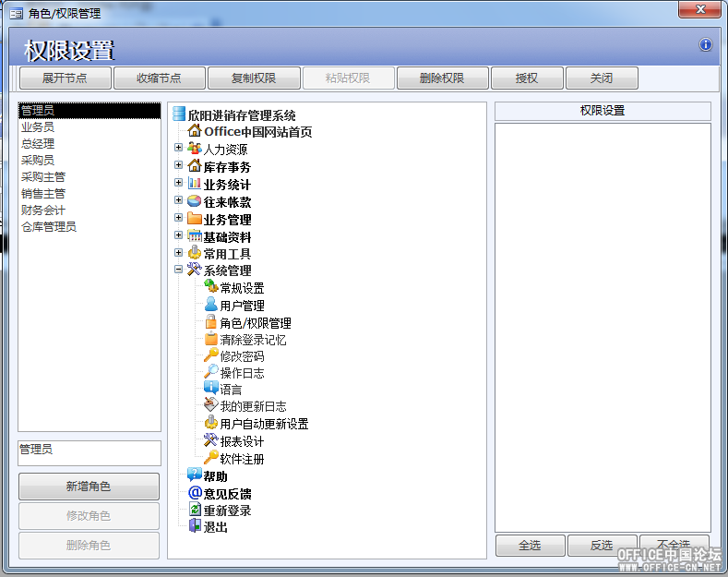Click the 收缩节点 button

point(160,78)
